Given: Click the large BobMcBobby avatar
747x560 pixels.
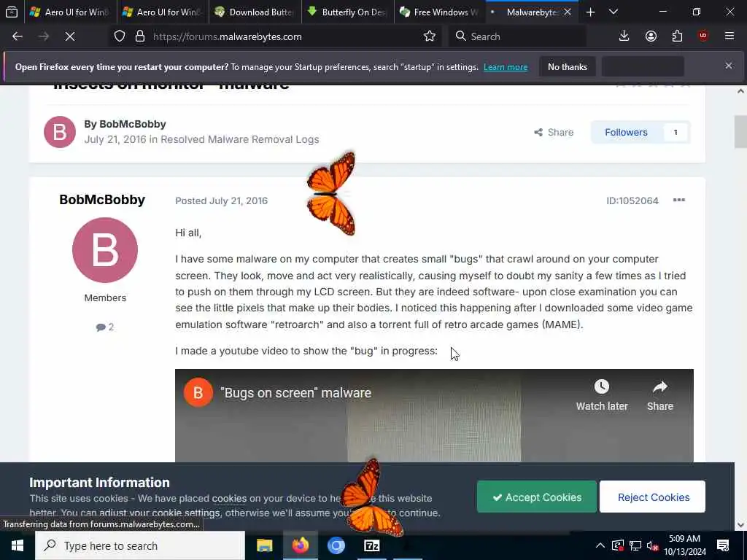Looking at the screenshot, I should click(x=105, y=250).
